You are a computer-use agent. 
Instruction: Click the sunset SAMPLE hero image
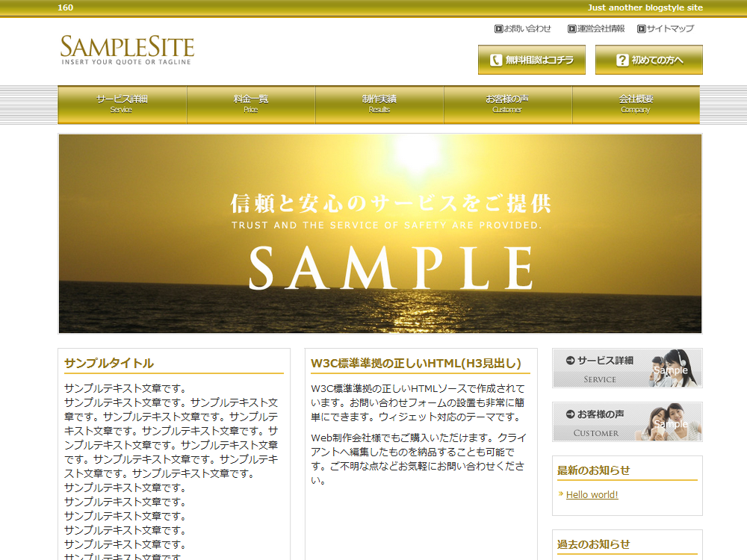click(x=380, y=234)
